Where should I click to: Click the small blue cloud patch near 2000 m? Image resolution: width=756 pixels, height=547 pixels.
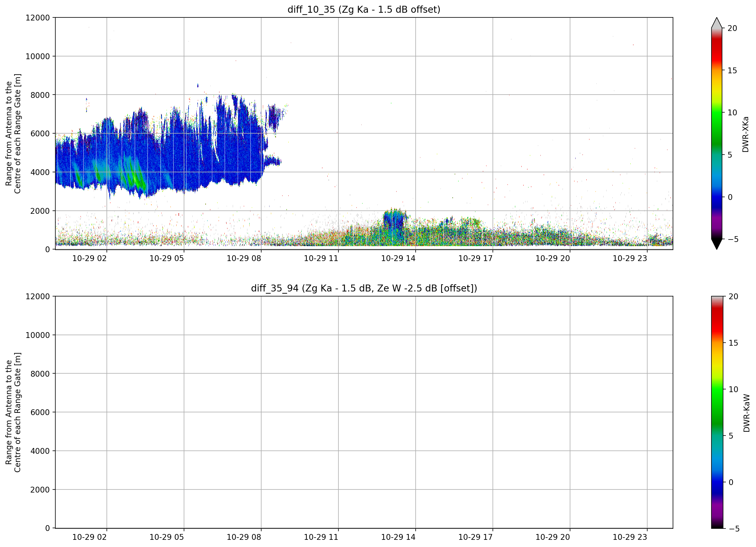pos(395,220)
